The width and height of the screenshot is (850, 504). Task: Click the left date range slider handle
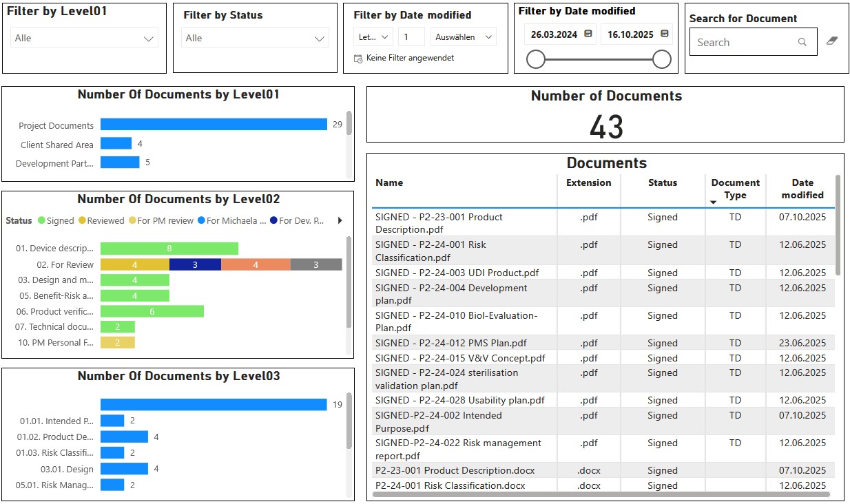[x=535, y=60]
